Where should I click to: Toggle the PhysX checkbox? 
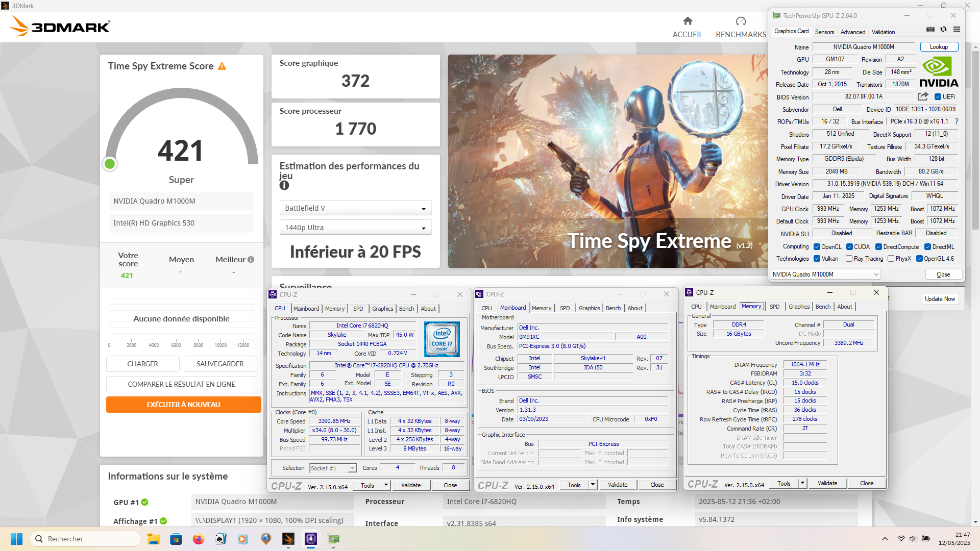[x=891, y=259]
